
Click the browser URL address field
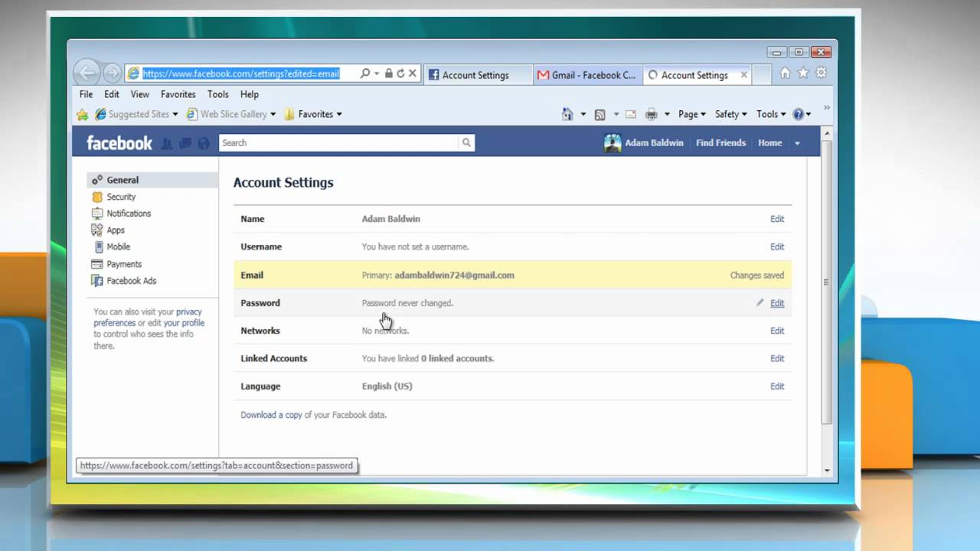(241, 73)
